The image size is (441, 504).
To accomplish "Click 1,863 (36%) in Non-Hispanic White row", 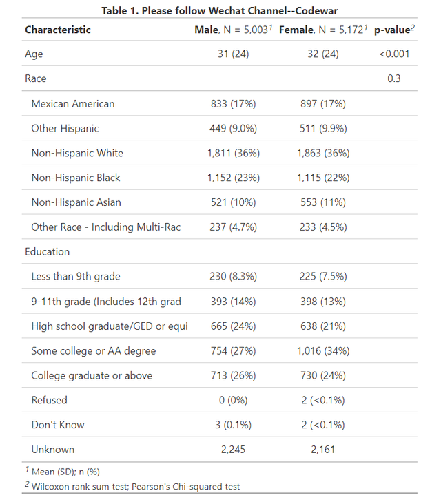I will point(323,153).
